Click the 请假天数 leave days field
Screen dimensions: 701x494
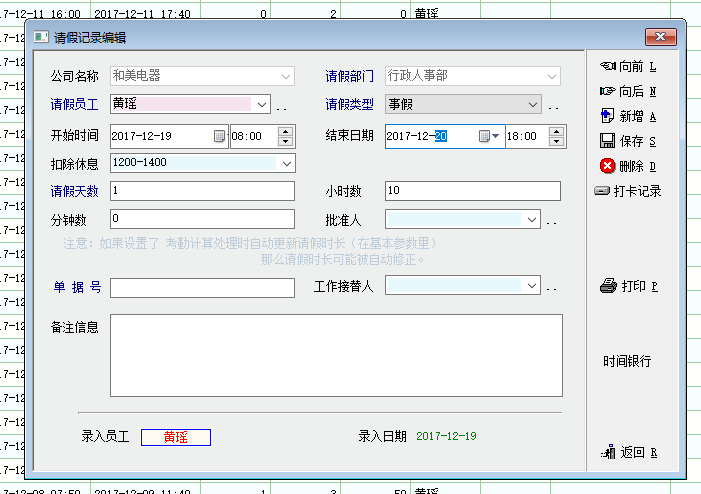tap(202, 191)
